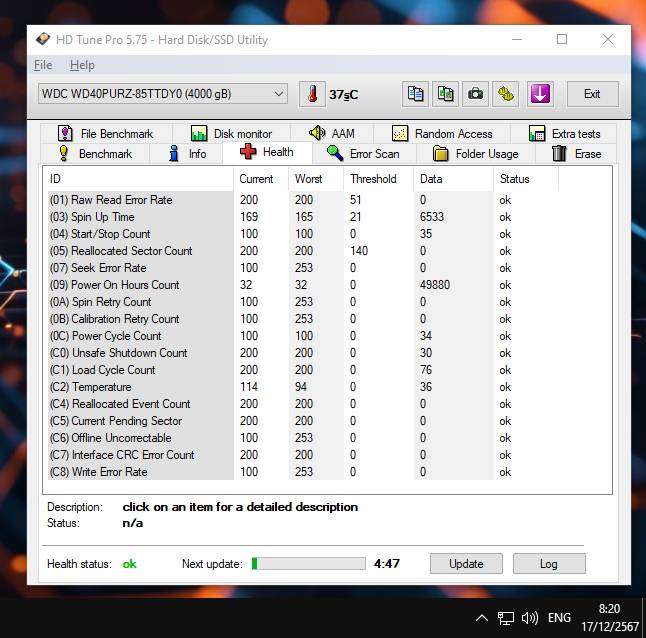This screenshot has width=646, height=638.
Task: Open the Erase tab
Action: (576, 154)
